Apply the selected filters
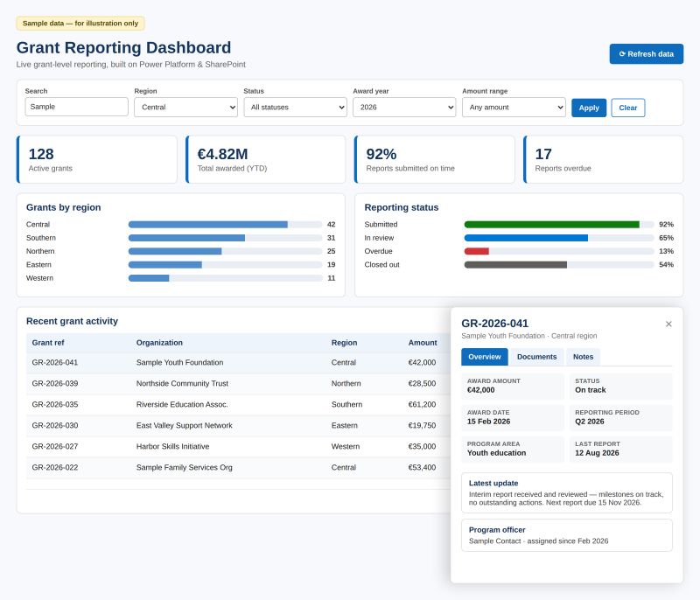This screenshot has width=700, height=600. point(589,108)
